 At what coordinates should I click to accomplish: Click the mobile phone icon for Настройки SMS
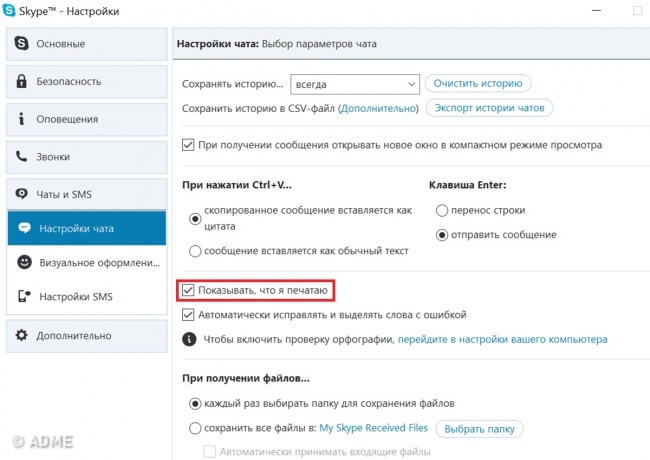point(24,297)
